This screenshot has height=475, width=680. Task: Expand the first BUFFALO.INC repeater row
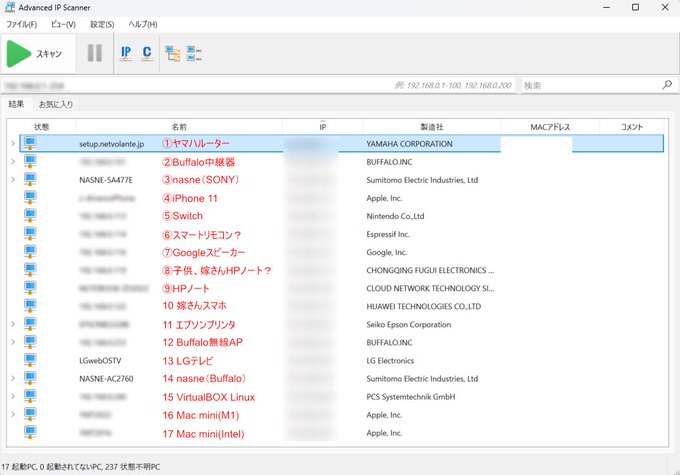(x=13, y=161)
